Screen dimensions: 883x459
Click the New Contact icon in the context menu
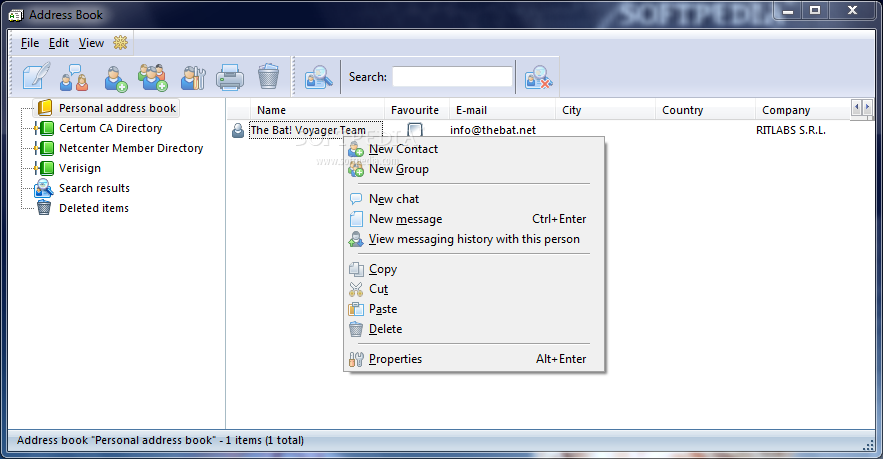pos(356,149)
